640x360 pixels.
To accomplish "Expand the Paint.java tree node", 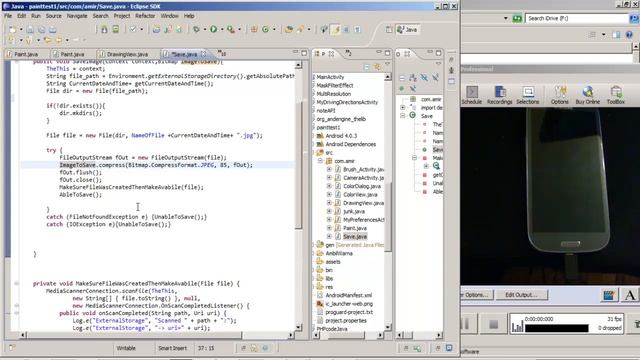I will click(329, 228).
